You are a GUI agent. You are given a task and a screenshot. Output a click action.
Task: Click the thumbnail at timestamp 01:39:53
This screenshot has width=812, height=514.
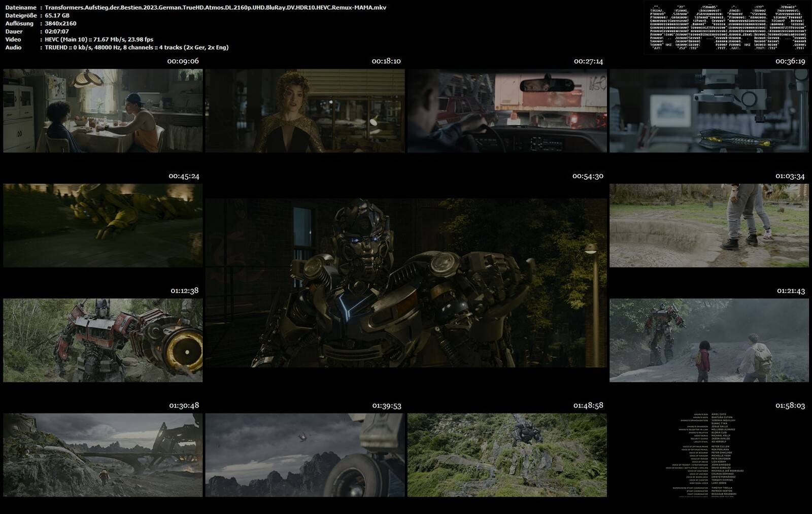(305, 455)
